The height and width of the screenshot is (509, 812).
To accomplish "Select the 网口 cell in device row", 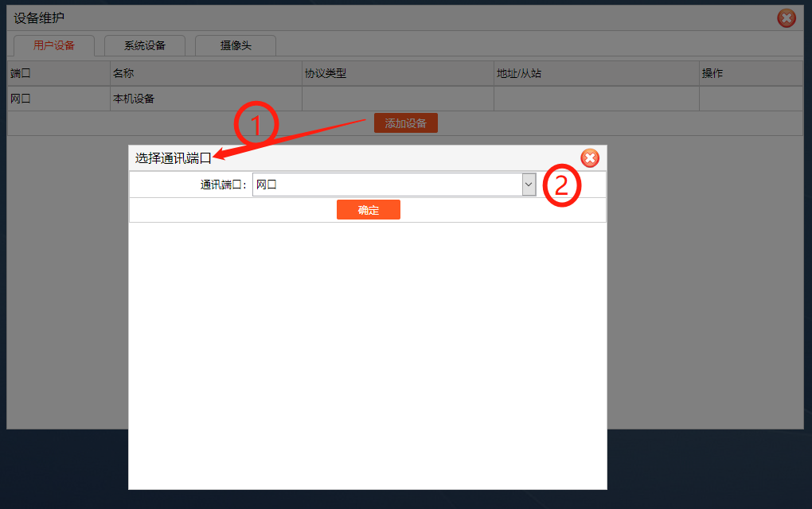I will tap(20, 99).
